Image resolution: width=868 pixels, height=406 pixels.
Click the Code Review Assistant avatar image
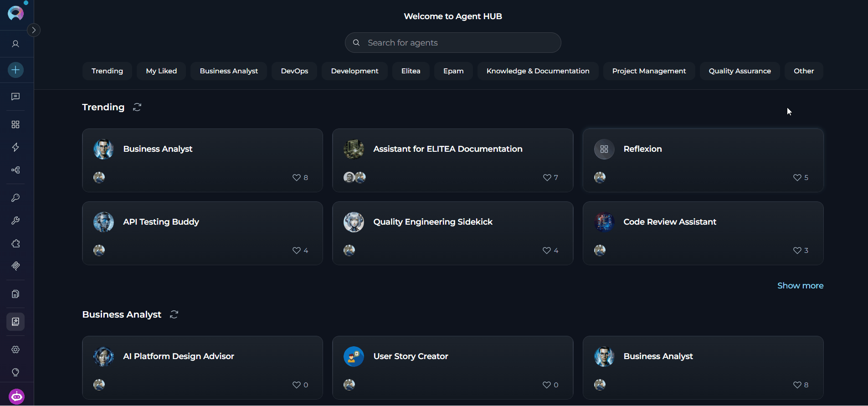tap(604, 222)
